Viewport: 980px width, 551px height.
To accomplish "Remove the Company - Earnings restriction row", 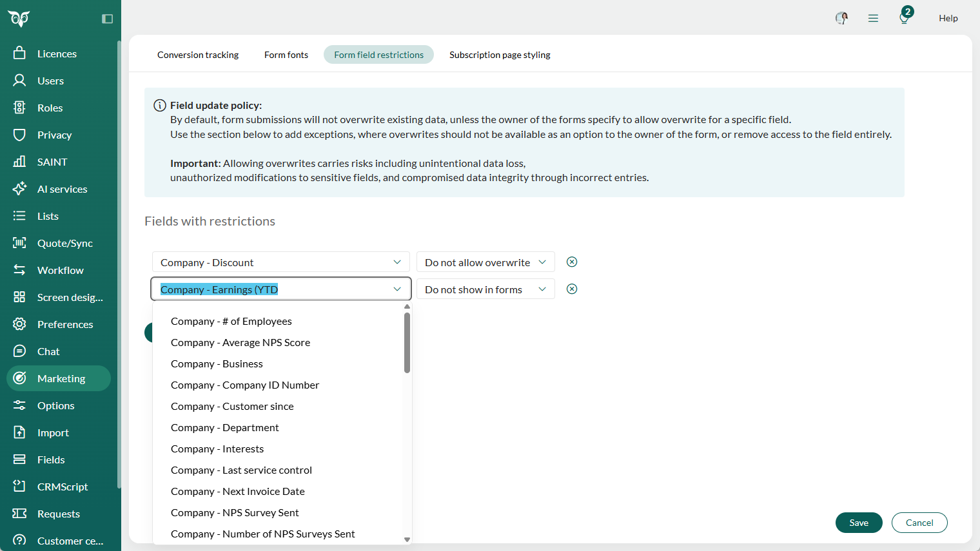I will click(x=572, y=289).
